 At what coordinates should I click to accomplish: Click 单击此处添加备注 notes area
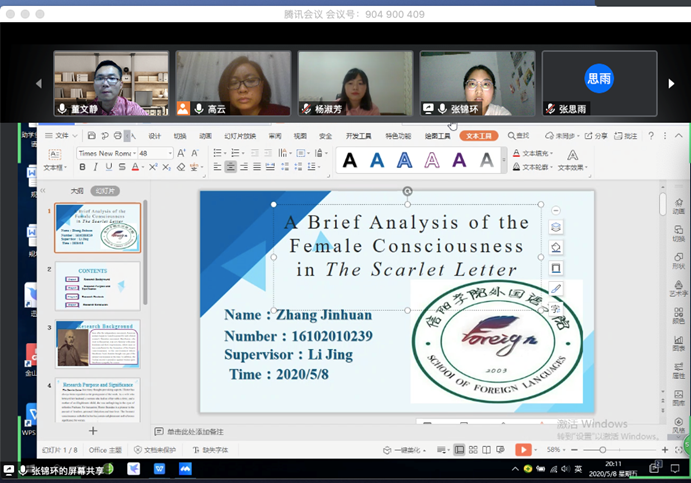195,431
